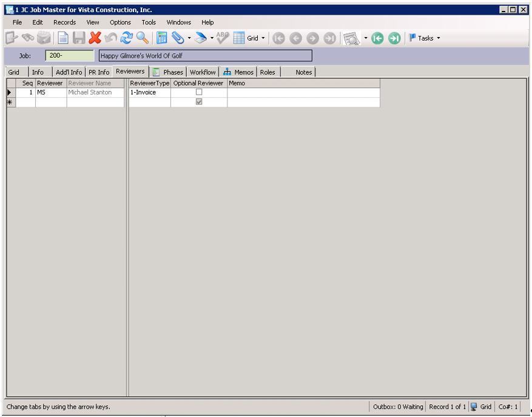Switch to the Add'l Info tab
Screen dimensions: 532x417
click(69, 72)
